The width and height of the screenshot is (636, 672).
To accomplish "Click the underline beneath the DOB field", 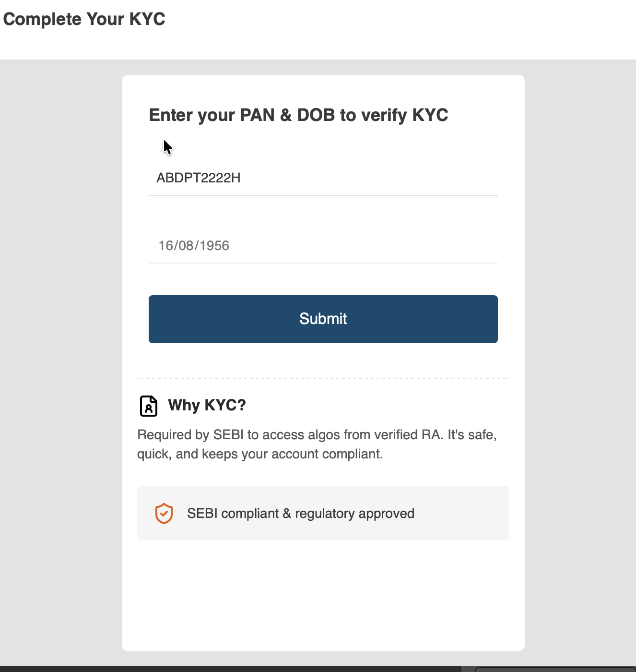I will pyautogui.click(x=323, y=263).
